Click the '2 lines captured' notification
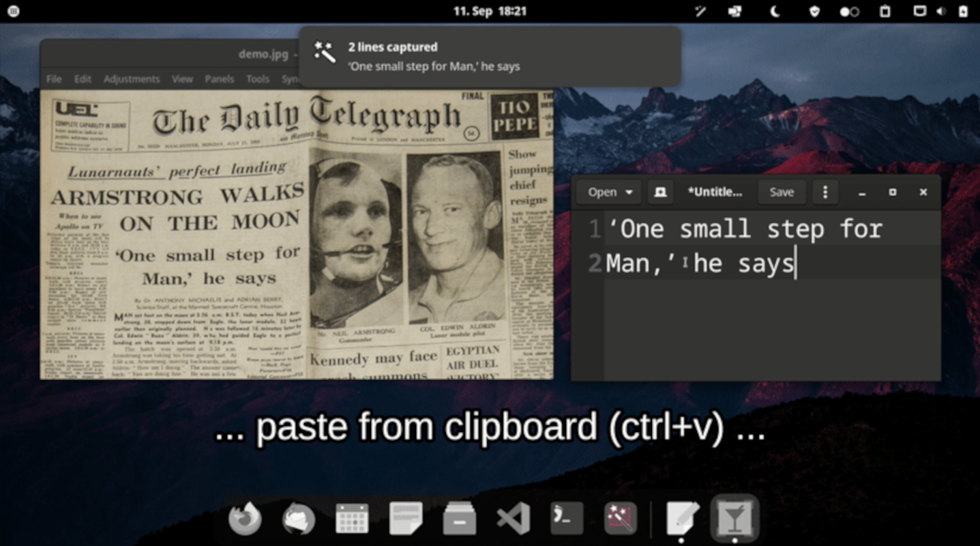This screenshot has height=546, width=980. pyautogui.click(x=490, y=57)
